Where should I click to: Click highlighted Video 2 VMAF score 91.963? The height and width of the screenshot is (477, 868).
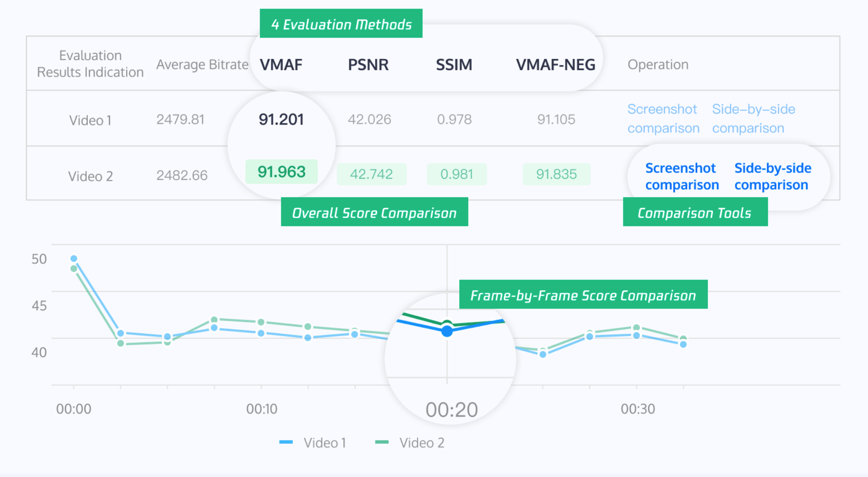[281, 172]
